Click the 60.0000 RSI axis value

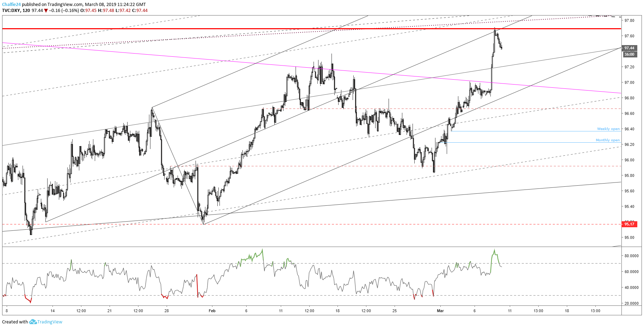click(631, 272)
